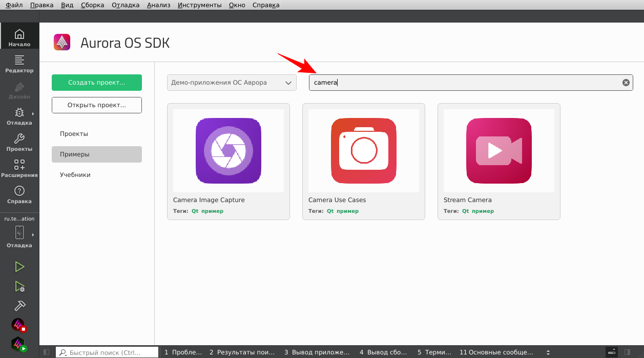Image resolution: width=644 pixels, height=358 pixels.
Task: Open the Редактор (Editor) mode
Action: point(19,64)
